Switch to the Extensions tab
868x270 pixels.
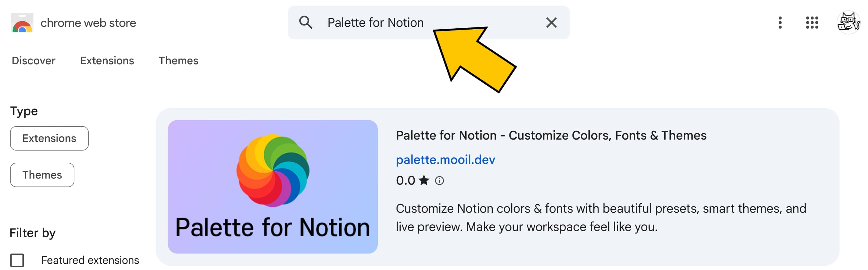(x=107, y=61)
